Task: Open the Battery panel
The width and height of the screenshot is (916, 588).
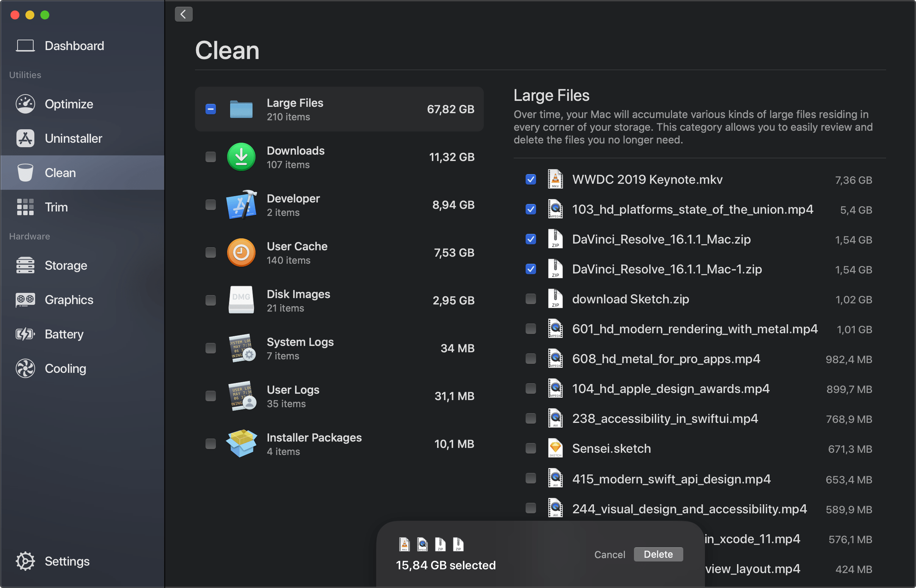Action: 65,333
